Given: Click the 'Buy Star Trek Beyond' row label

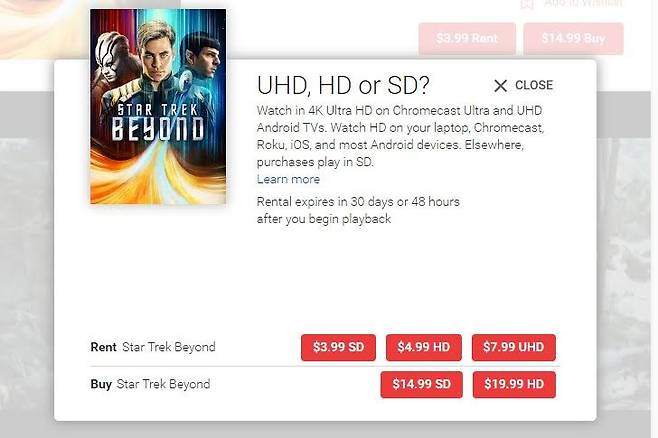Looking at the screenshot, I should pos(150,384).
